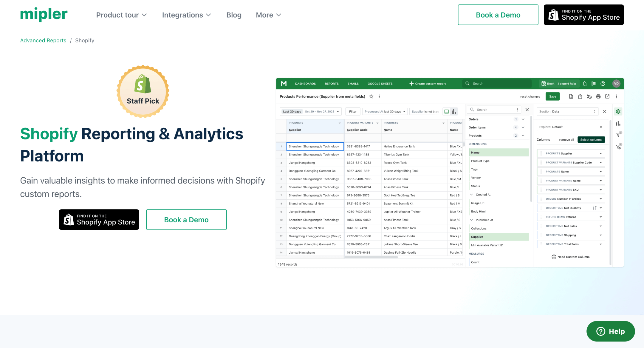Screen dimensions: 644x348
Task: Click the share report icon
Action: point(580,96)
